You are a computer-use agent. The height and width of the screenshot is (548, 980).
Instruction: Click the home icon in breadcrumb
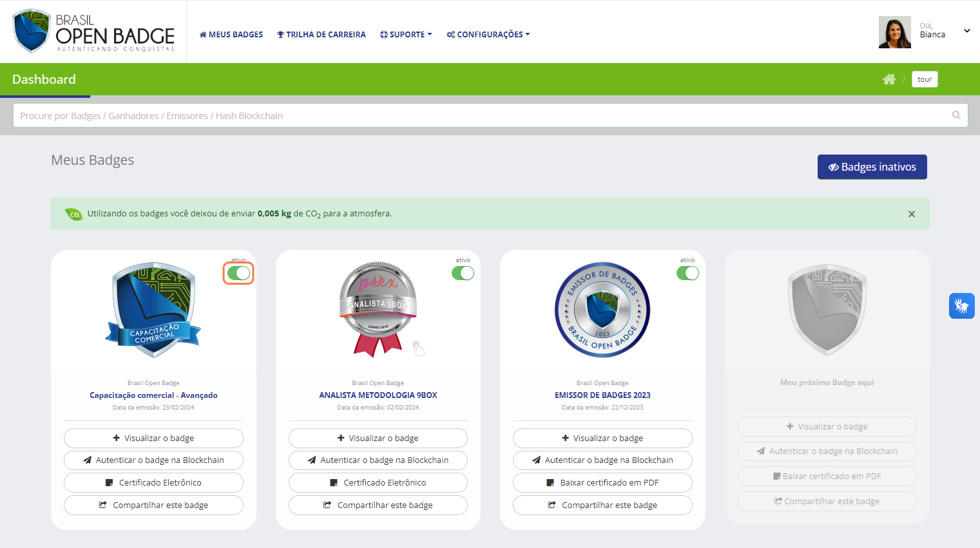889,79
